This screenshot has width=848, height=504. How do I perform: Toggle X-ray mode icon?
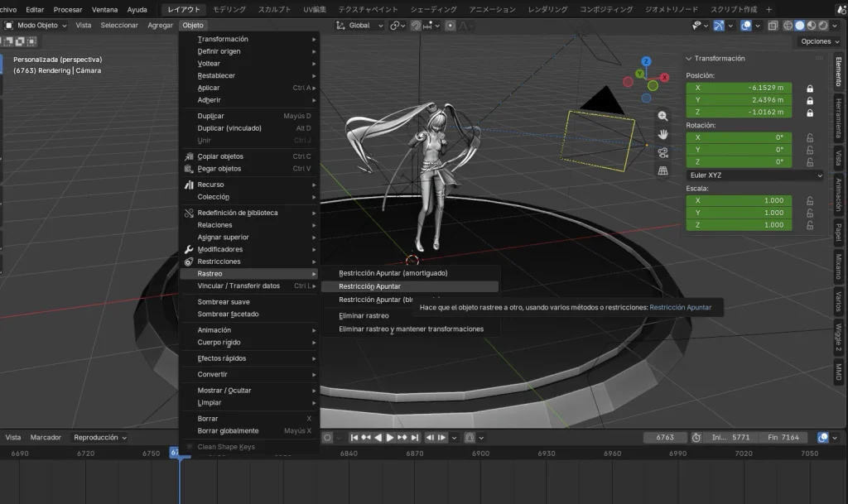point(773,26)
